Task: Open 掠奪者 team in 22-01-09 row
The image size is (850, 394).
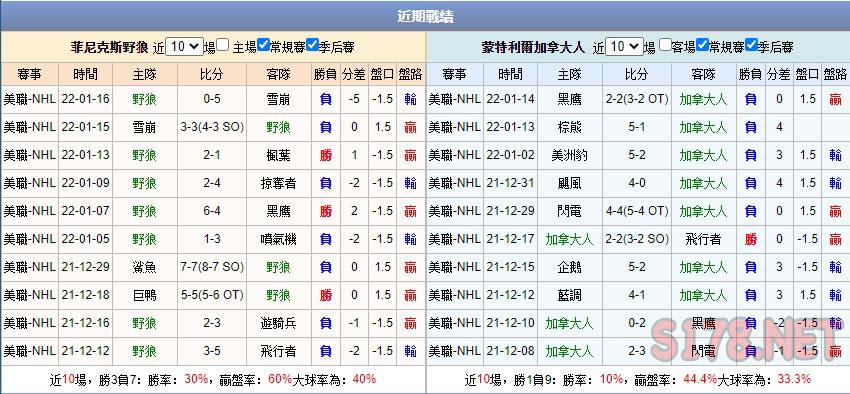Action: tap(278, 183)
